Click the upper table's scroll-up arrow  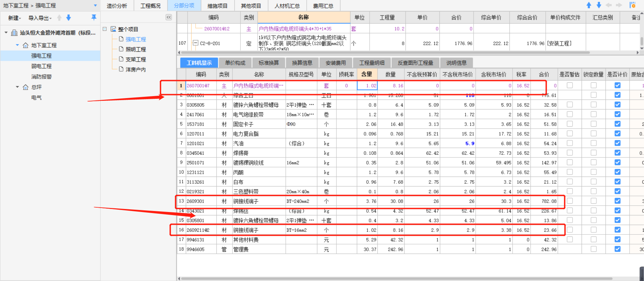pyautogui.click(x=642, y=14)
